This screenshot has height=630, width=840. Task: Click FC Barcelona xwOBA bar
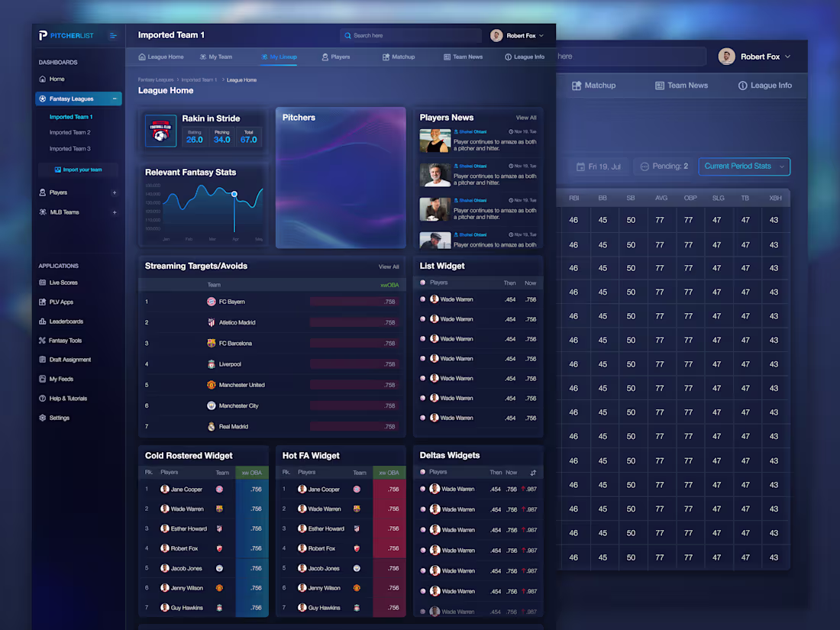pyautogui.click(x=354, y=344)
